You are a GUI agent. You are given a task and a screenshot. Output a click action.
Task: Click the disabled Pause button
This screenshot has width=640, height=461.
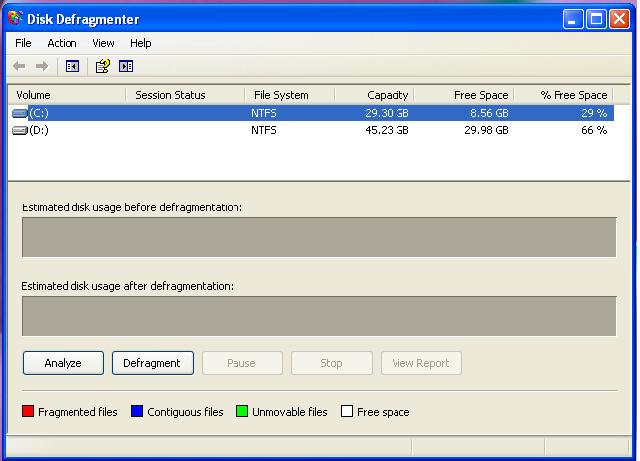tap(242, 363)
